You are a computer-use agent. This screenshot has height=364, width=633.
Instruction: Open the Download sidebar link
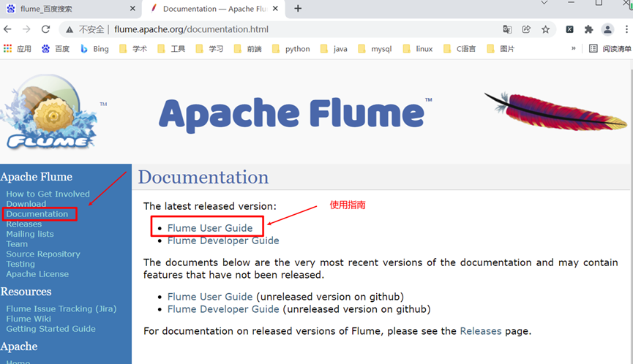coord(26,204)
